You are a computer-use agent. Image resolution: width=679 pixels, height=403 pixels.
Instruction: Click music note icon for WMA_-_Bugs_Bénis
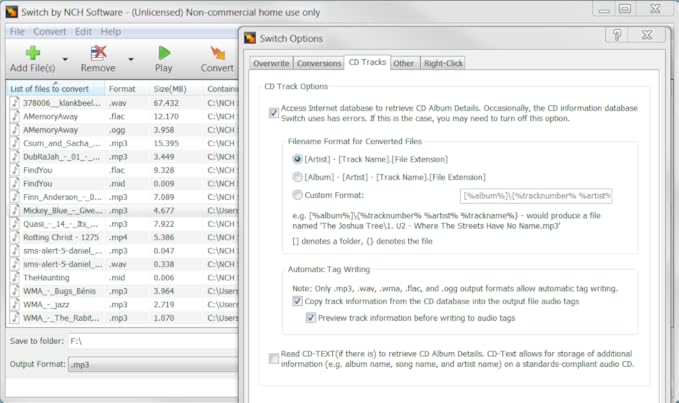[15, 290]
